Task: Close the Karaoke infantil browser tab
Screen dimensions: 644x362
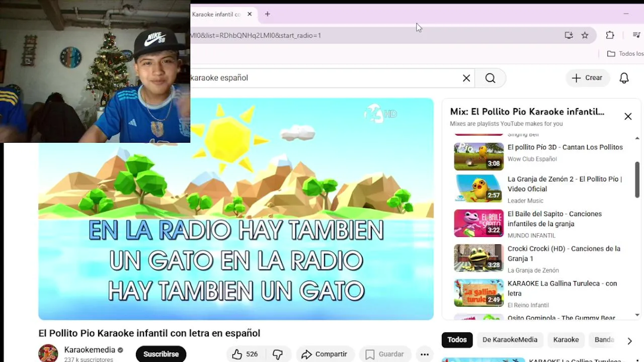Action: point(250,14)
